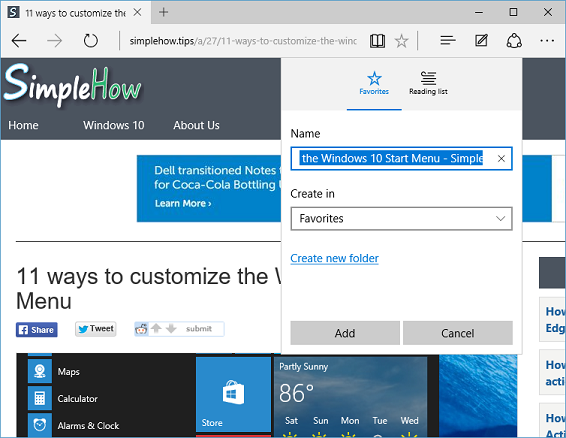566x438 pixels.
Task: Click the Partly Sunny weather tile
Action: coord(350,397)
